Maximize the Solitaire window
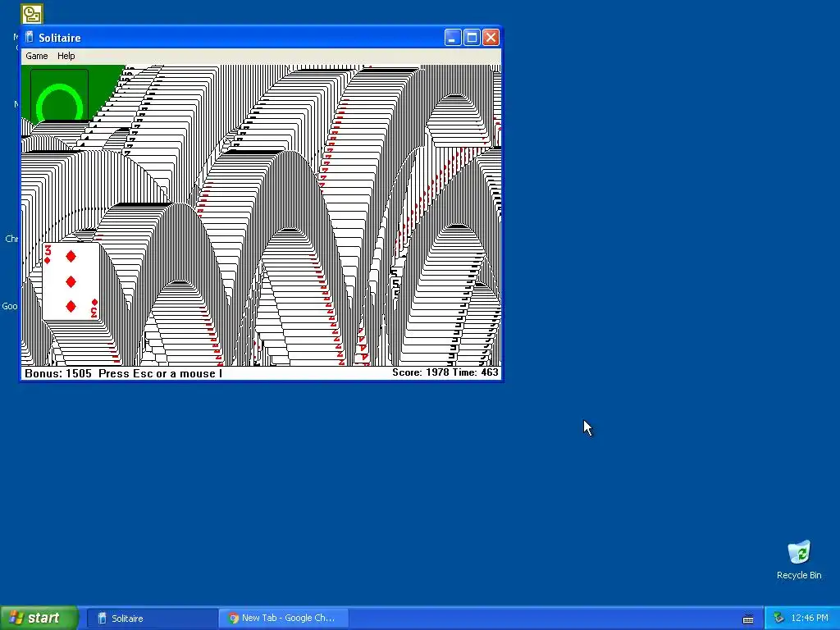The image size is (840, 630). pyautogui.click(x=472, y=38)
